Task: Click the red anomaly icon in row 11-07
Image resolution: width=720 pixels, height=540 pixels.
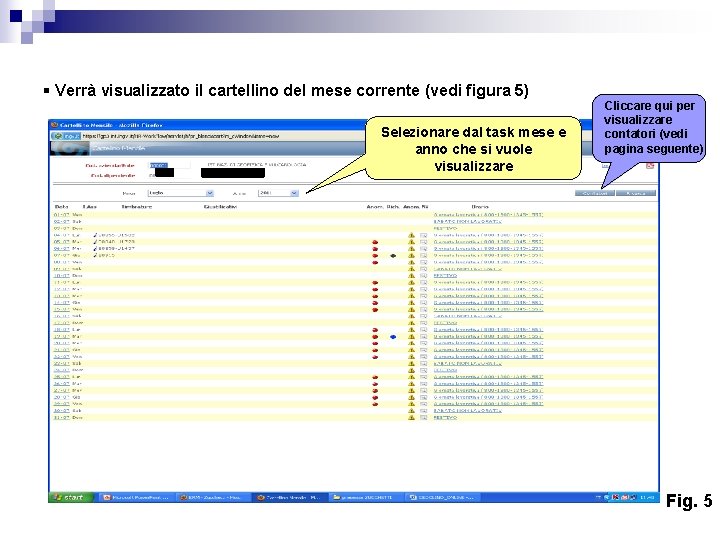Action: pyautogui.click(x=375, y=282)
